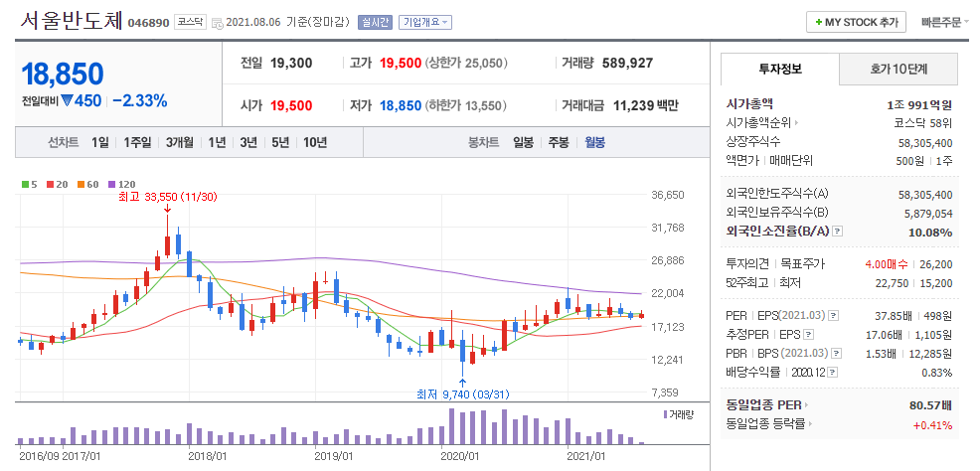Image resolution: width=980 pixels, height=471 pixels.
Task: Click the calendar icon beside the 2021.08.06 date
Action: coord(218,23)
